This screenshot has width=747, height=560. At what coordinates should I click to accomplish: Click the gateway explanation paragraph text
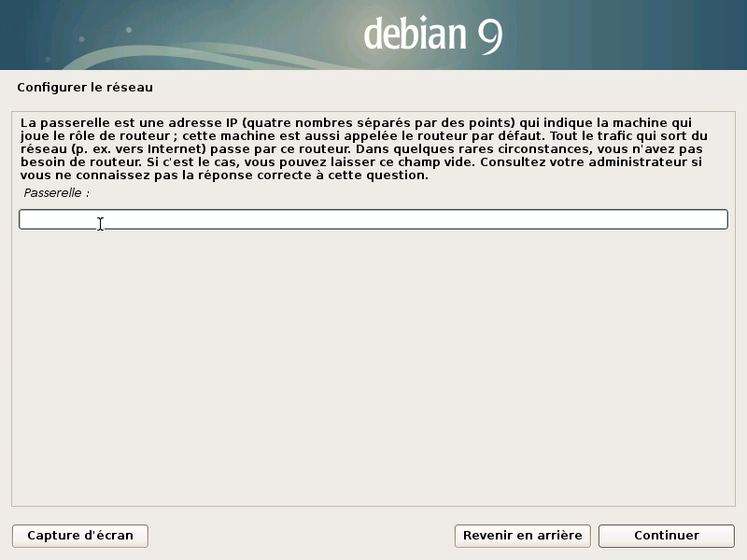364,149
